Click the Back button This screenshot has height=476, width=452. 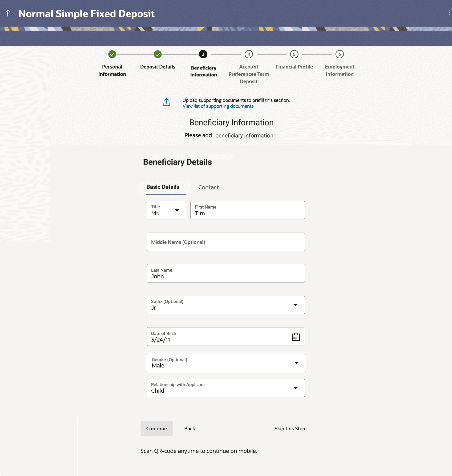click(x=189, y=428)
